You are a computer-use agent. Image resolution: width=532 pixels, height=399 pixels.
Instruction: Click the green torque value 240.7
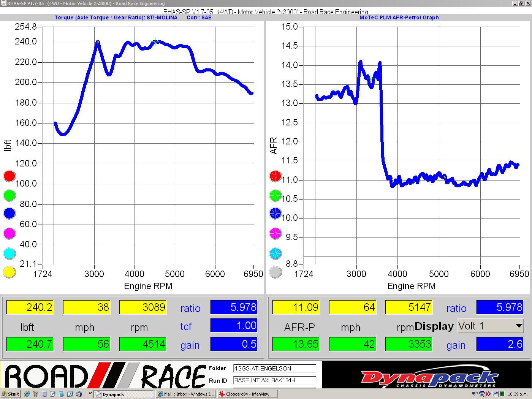30,344
